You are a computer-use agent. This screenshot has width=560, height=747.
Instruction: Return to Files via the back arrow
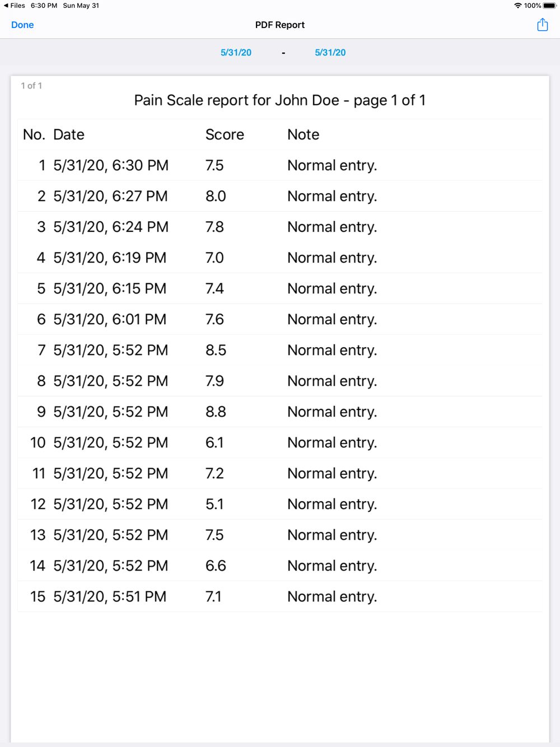coord(14,6)
